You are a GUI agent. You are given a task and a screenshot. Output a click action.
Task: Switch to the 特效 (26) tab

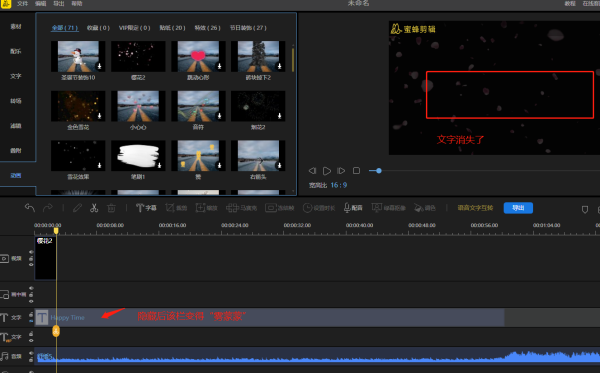click(x=207, y=28)
